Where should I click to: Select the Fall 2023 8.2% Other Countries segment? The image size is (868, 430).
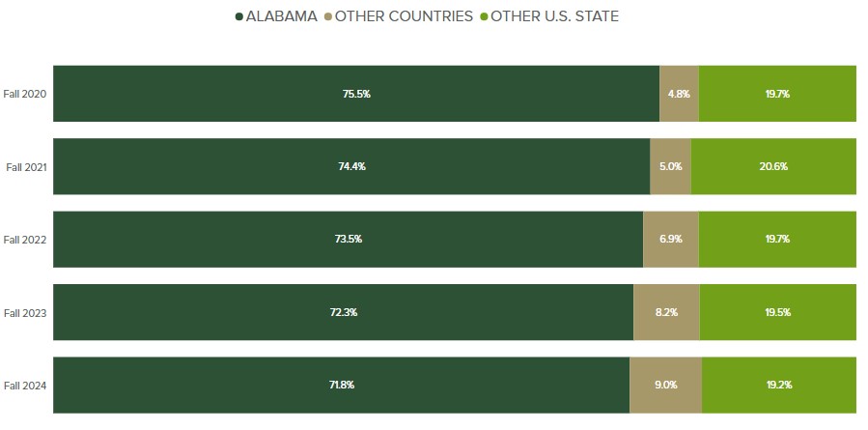666,312
